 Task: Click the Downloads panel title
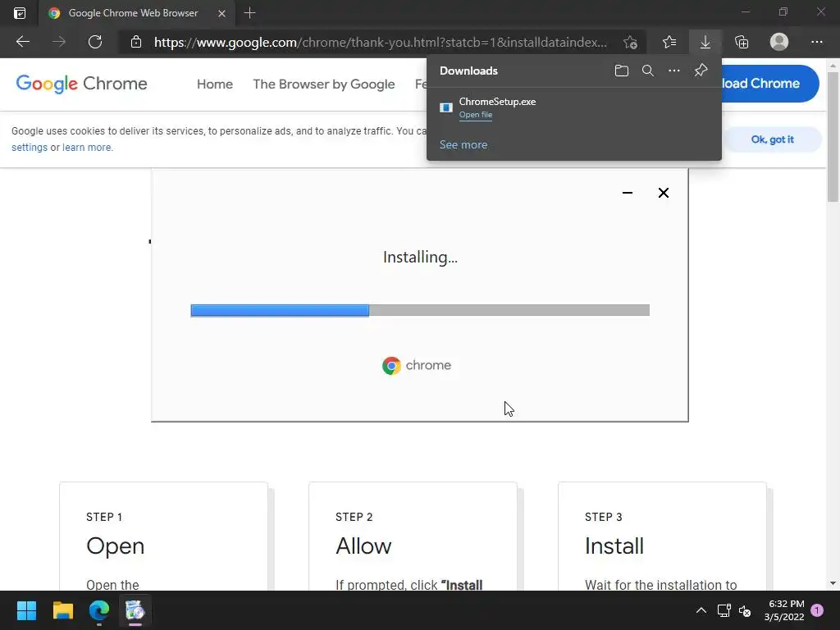coord(468,71)
